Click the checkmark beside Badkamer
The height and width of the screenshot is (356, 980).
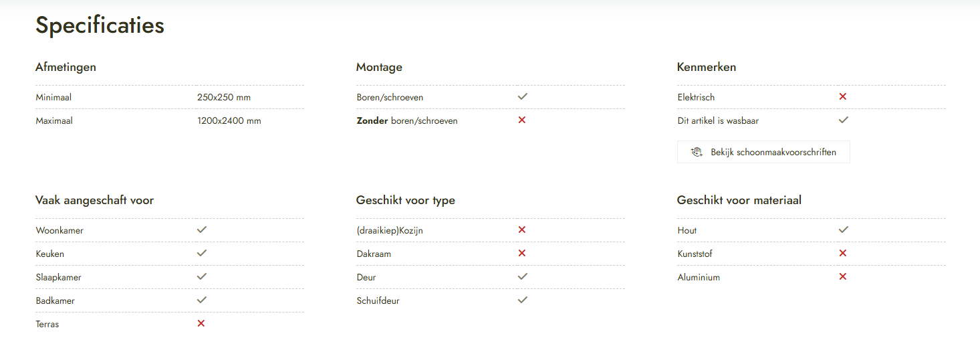[x=202, y=300]
